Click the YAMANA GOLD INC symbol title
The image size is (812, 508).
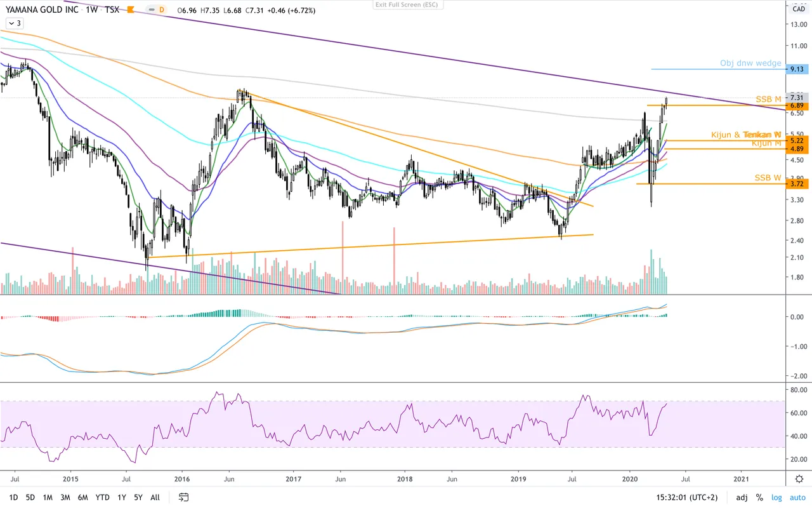(x=41, y=10)
